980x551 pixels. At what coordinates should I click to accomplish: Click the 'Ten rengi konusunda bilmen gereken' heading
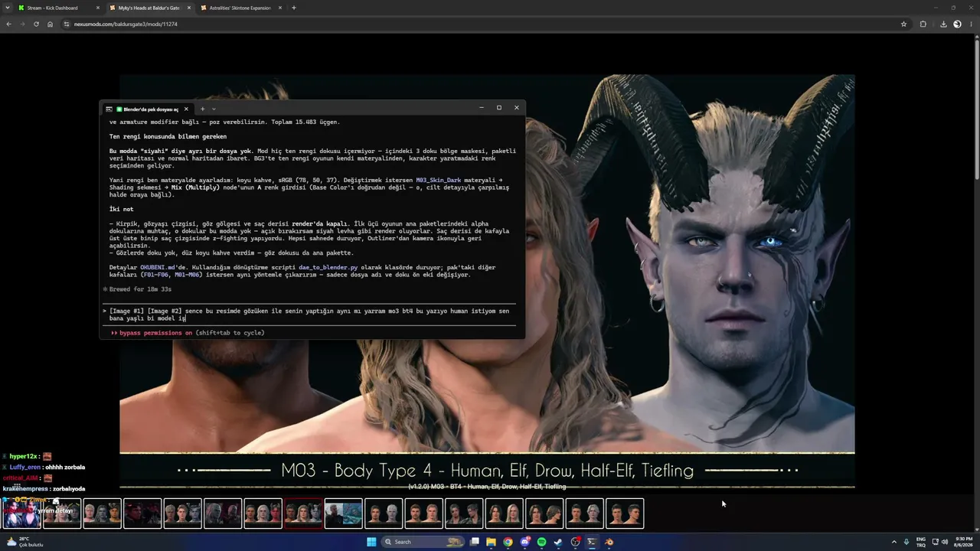168,136
